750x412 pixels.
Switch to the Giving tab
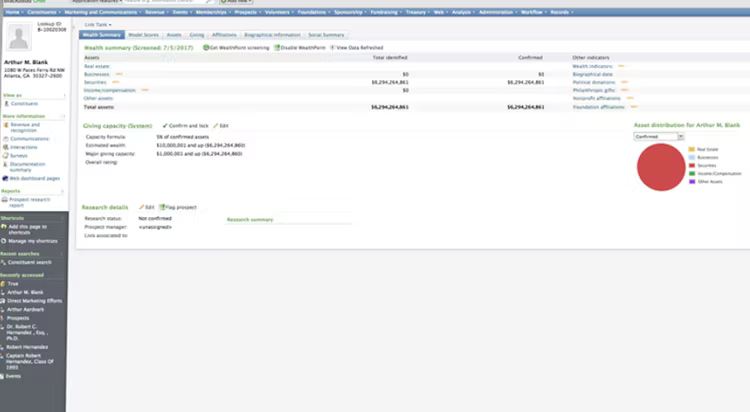[197, 35]
